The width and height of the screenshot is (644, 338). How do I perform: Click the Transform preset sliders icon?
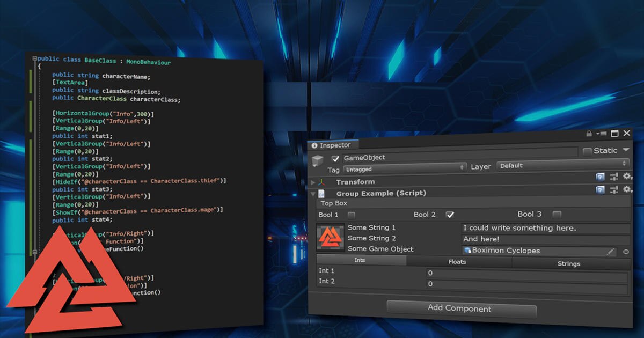pyautogui.click(x=614, y=177)
